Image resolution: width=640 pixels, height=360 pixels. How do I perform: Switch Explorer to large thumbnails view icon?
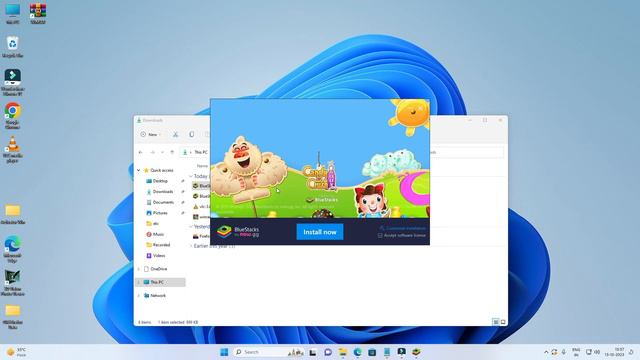coord(503,322)
